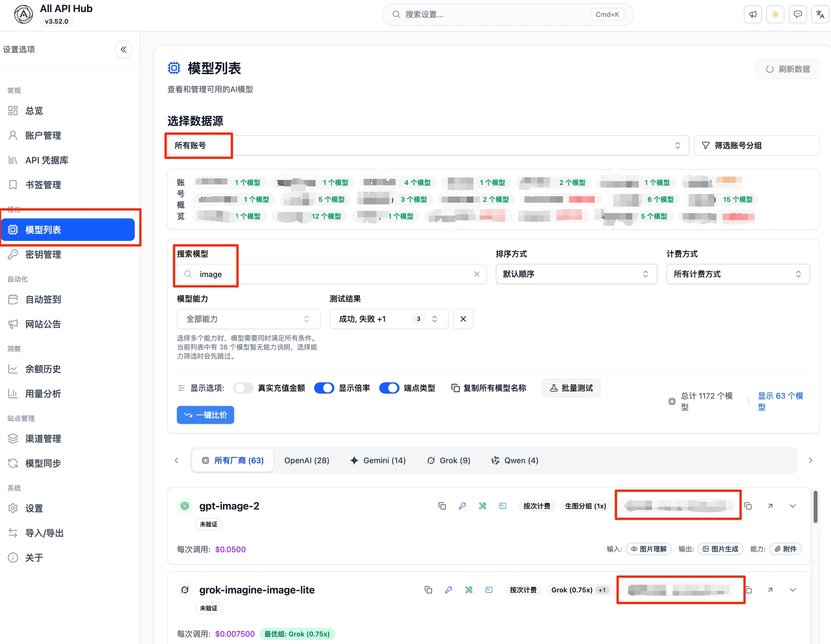Open 总览 in the sidebar
The width and height of the screenshot is (831, 644).
[x=68, y=111]
